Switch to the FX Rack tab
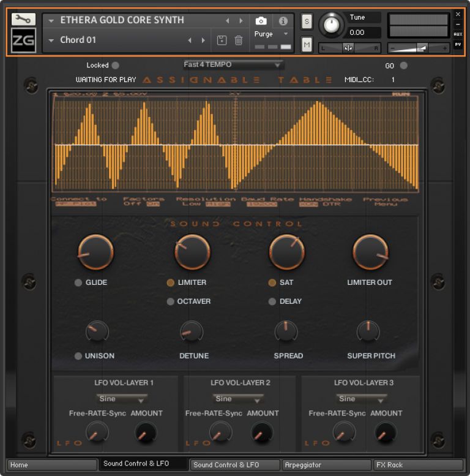The image size is (470, 476). click(418, 465)
